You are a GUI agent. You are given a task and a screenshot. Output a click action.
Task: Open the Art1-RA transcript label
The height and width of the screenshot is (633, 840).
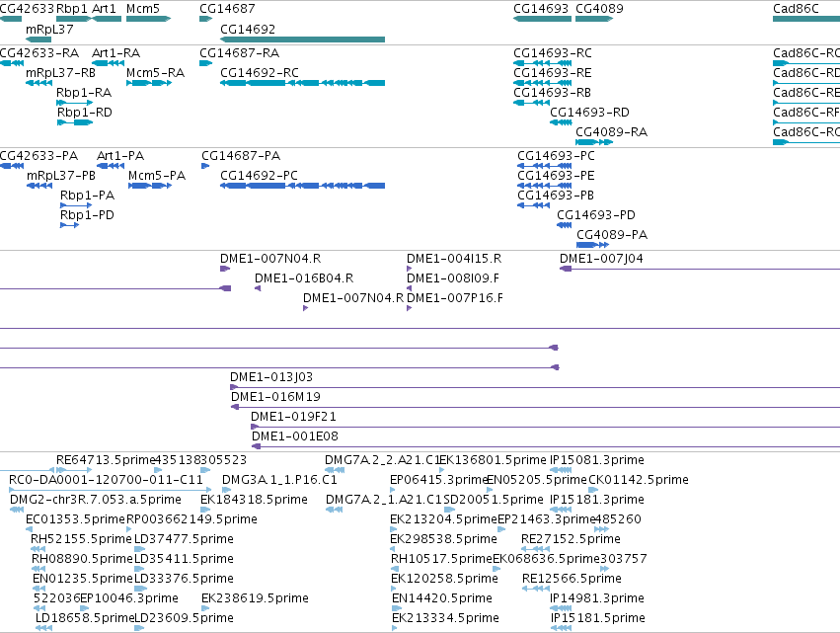[115, 53]
